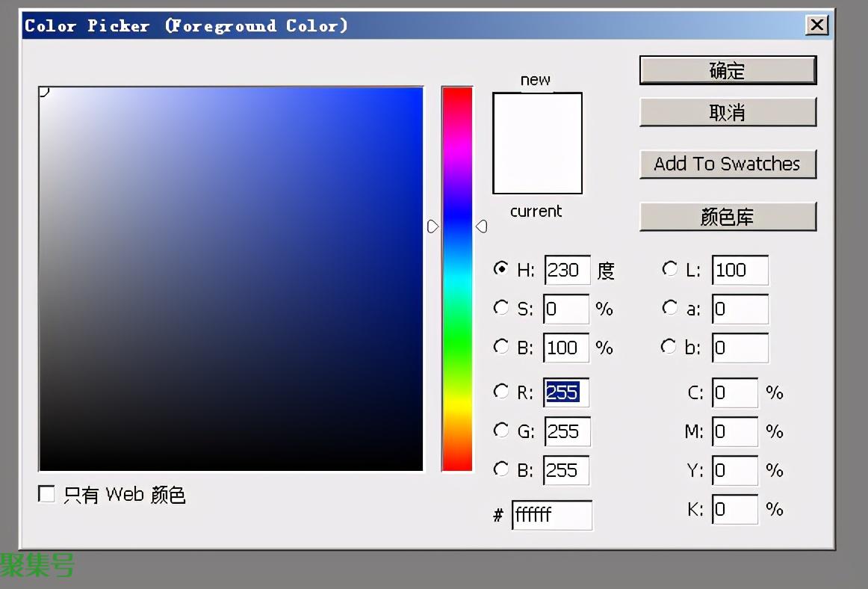Select the H hue radio button

pos(501,269)
